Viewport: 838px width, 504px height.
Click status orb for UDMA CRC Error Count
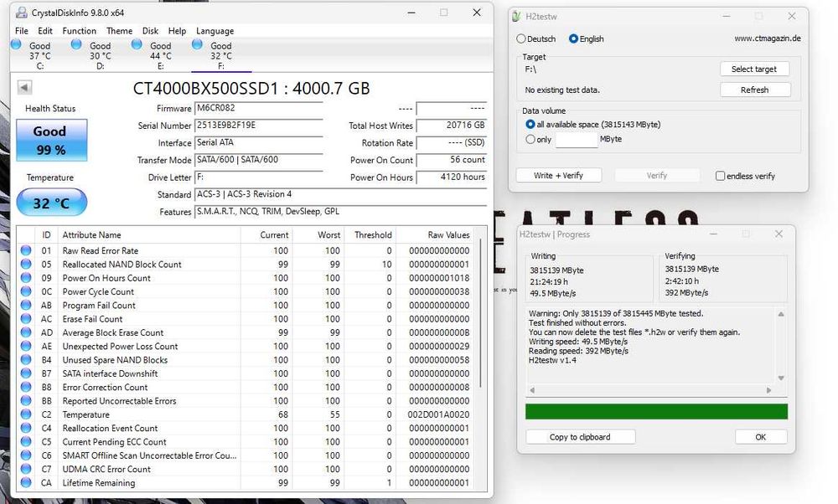[x=26, y=469]
